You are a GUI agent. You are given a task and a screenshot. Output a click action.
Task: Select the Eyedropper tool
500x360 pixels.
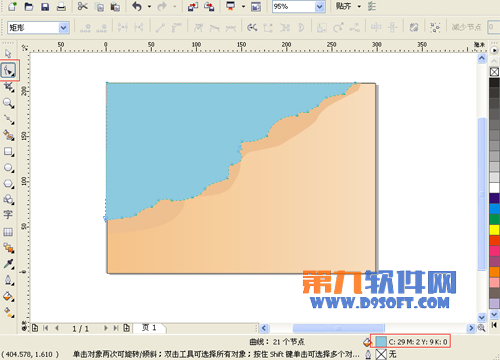(x=8, y=264)
